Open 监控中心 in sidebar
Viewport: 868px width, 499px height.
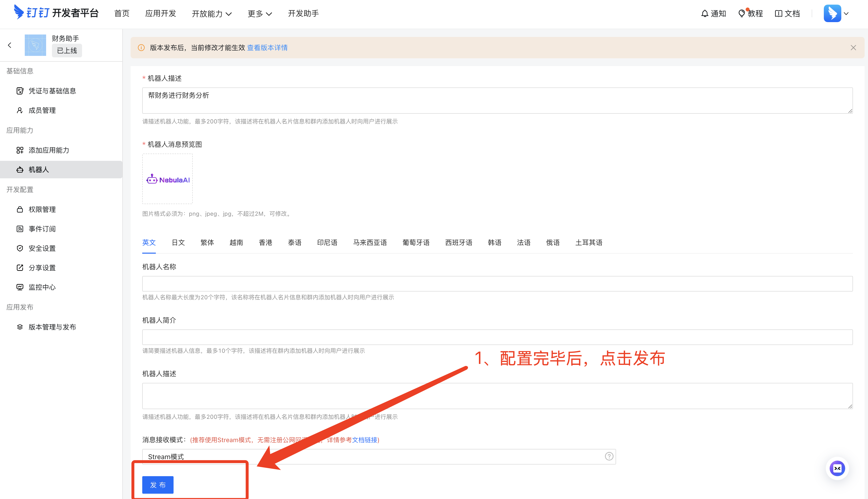(x=42, y=287)
